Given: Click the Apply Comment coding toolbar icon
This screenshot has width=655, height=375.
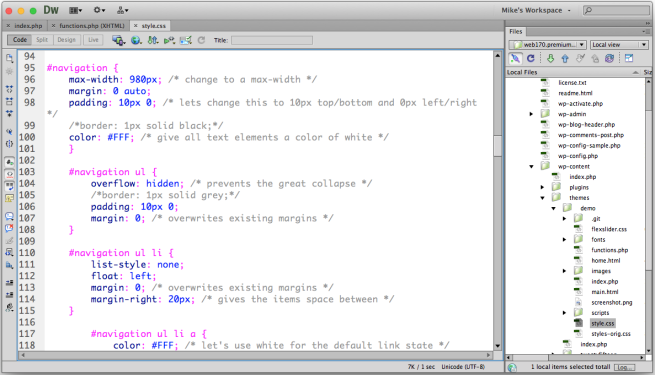Looking at the screenshot, I should tap(9, 216).
